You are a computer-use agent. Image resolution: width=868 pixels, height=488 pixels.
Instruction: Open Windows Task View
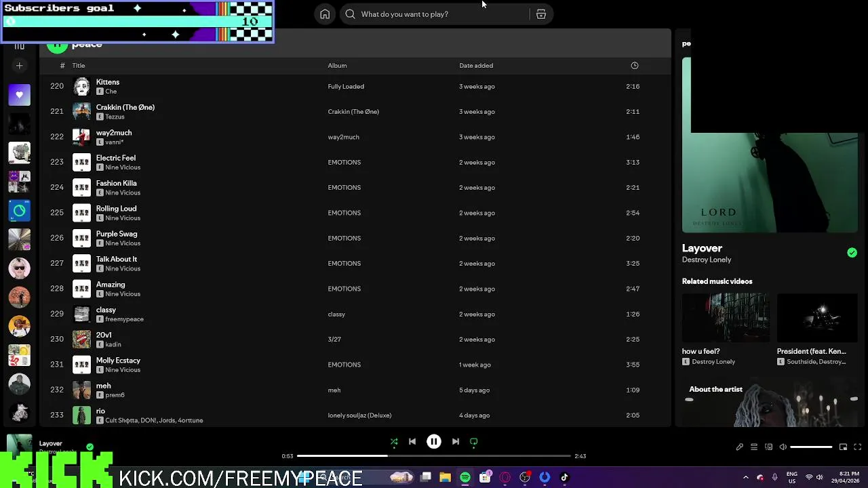426,478
